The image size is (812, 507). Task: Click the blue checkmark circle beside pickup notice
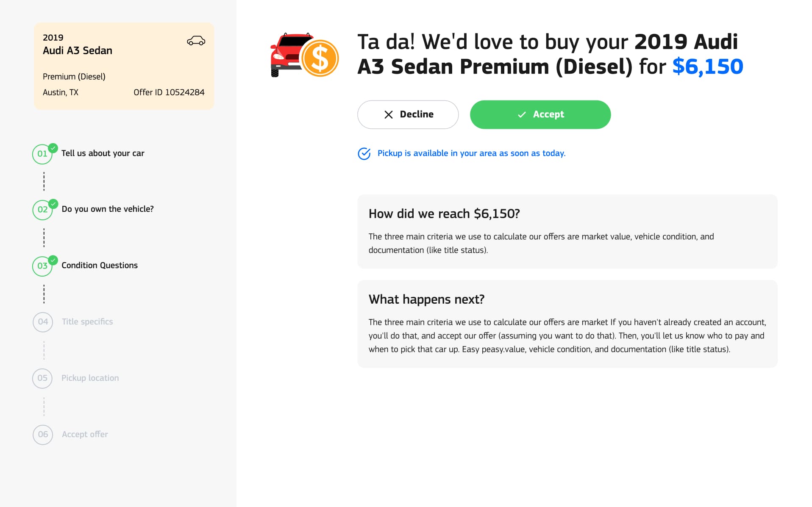pos(364,153)
